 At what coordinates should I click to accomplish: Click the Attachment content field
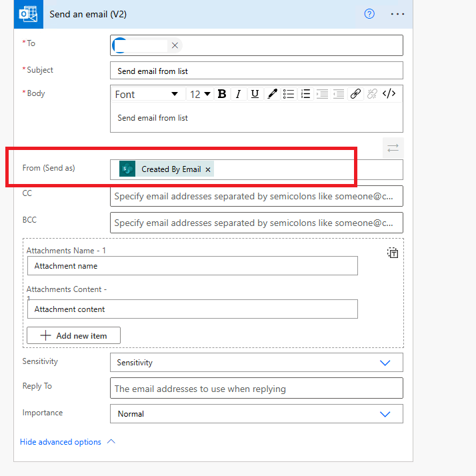pos(193,309)
